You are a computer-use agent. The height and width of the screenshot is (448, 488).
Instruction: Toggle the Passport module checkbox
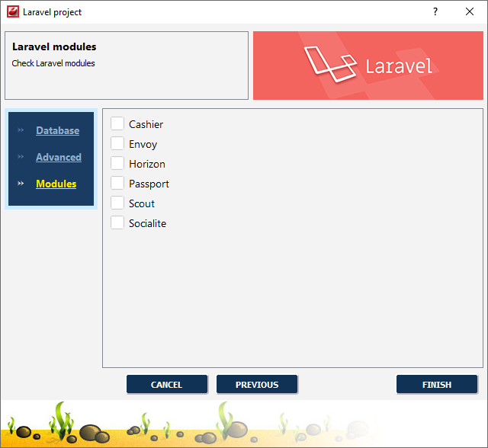pyautogui.click(x=117, y=183)
